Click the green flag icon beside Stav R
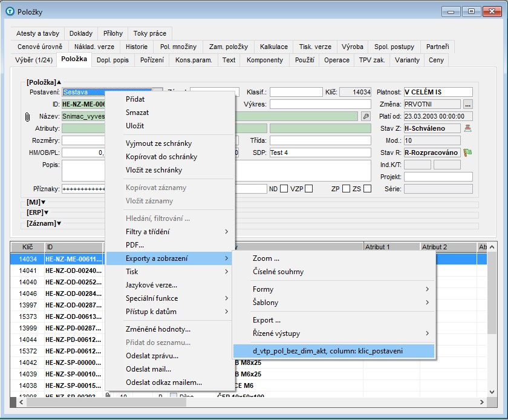Screen dimensions: 508x420 [x=467, y=153]
